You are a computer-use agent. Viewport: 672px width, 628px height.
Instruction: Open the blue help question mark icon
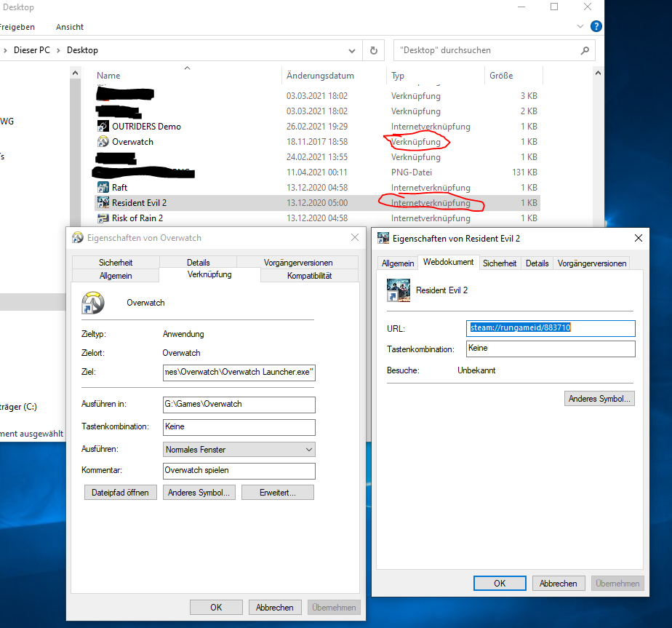tap(596, 26)
